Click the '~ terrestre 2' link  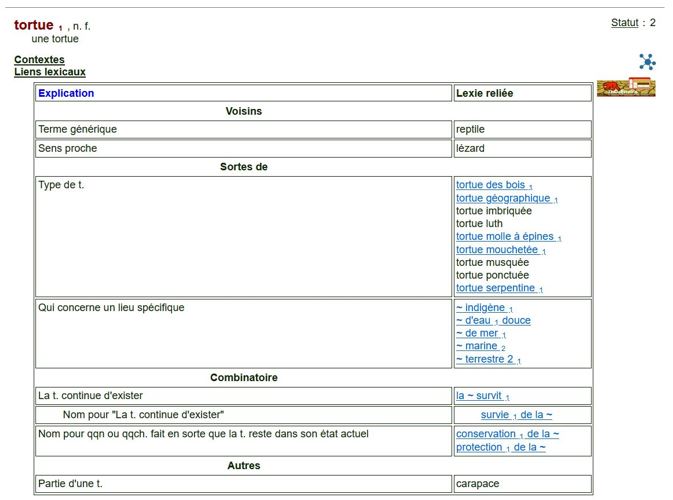487,359
